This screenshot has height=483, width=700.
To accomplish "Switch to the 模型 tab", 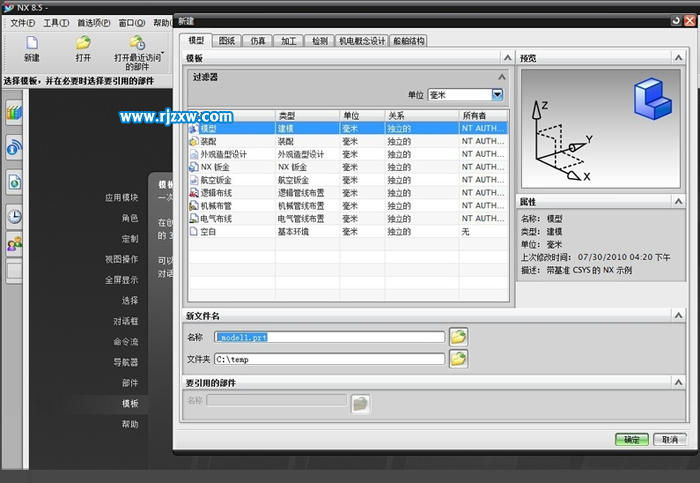I will 196,41.
